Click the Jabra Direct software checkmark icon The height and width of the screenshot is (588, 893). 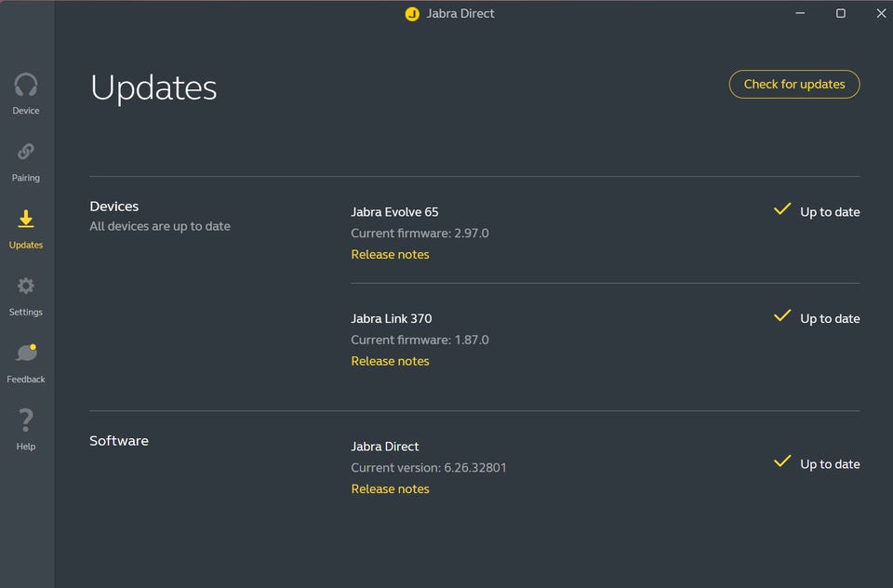pos(782,461)
